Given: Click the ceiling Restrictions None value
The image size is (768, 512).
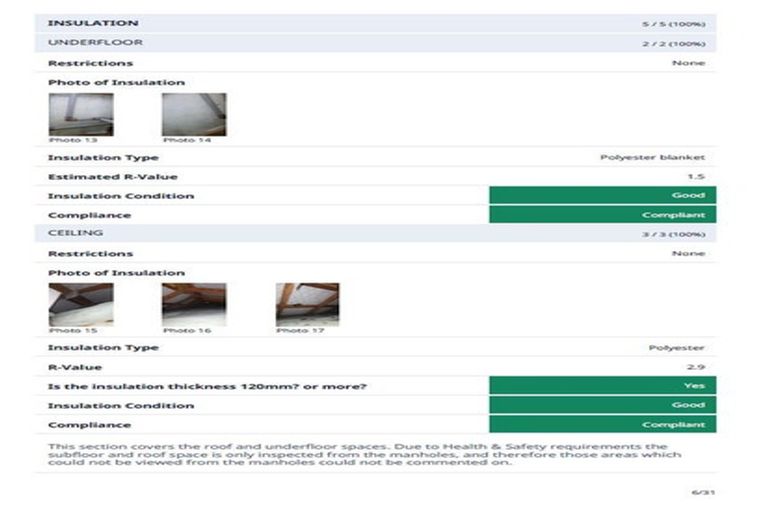Looking at the screenshot, I should tap(689, 253).
